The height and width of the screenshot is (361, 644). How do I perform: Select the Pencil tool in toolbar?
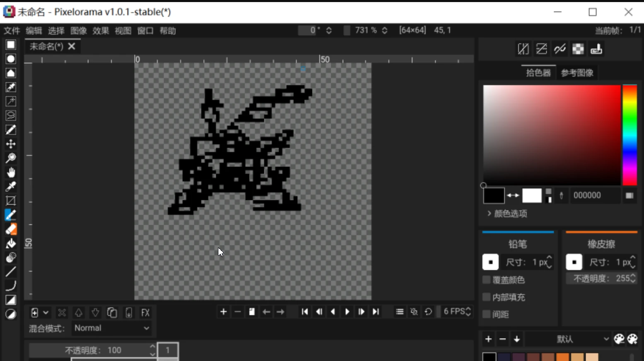[11, 215]
